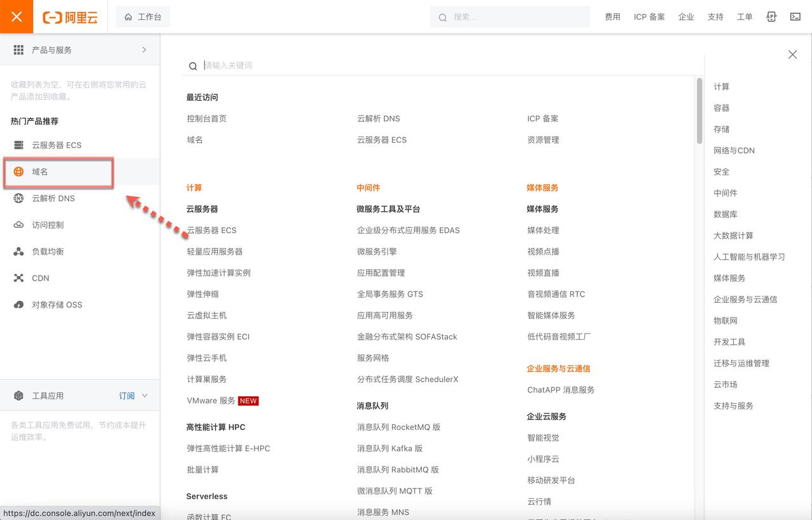This screenshot has height=520, width=812.
Task: Jump to 开发工具 category
Action: (730, 342)
